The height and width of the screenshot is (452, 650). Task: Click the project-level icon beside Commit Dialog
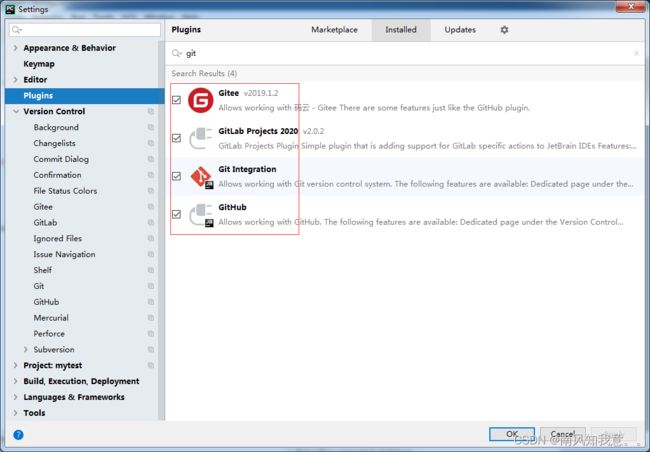coord(151,159)
